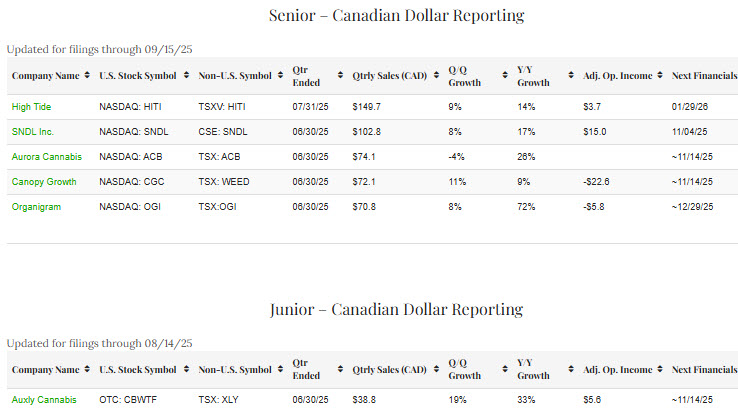Click Junior table Qtr Ended column header
The height and width of the screenshot is (409, 738).
point(307,370)
